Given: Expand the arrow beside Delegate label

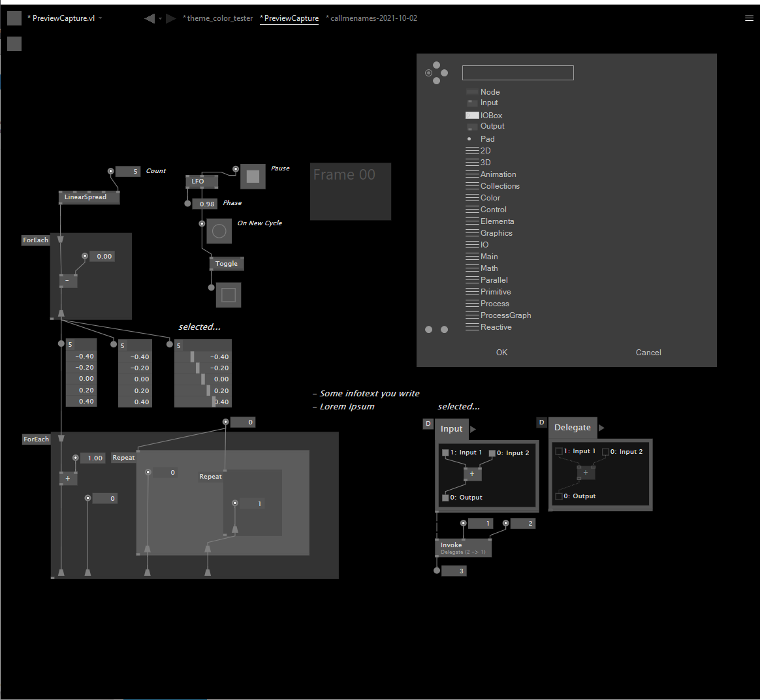Looking at the screenshot, I should [601, 428].
